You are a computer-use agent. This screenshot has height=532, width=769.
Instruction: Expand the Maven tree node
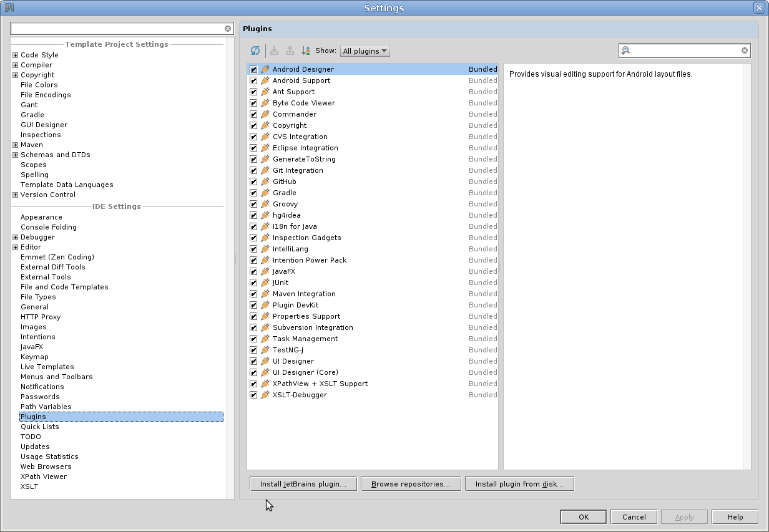coord(15,145)
